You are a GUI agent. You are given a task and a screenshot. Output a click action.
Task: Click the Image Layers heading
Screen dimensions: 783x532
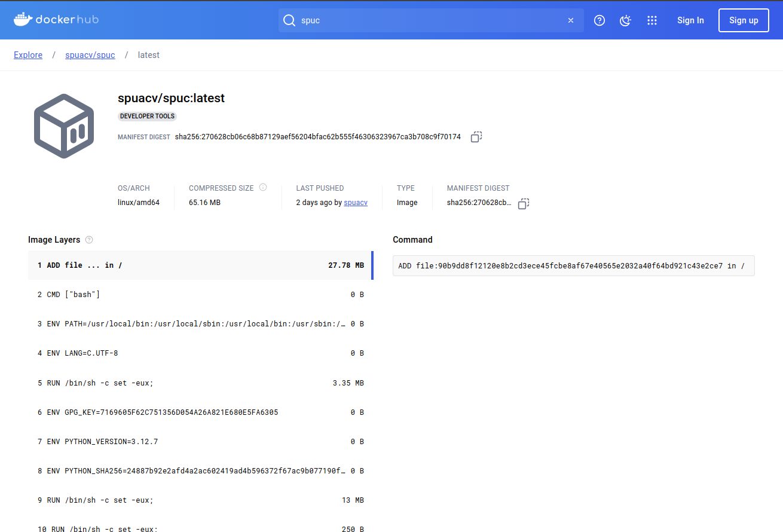(x=54, y=240)
